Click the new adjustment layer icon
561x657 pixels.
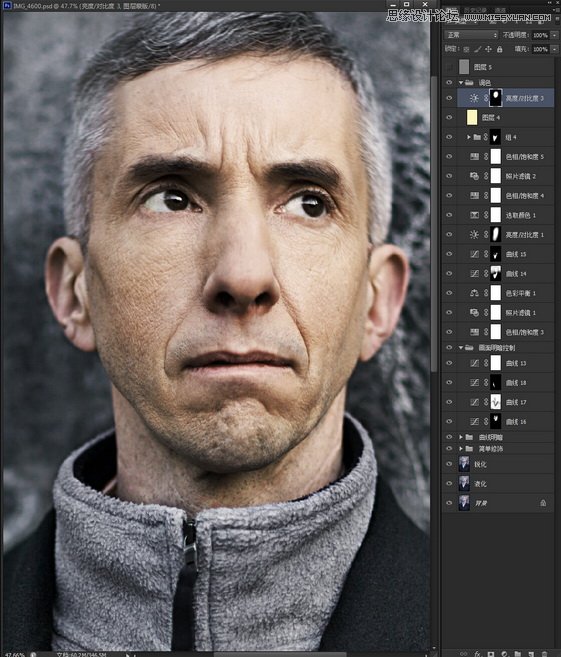504,654
